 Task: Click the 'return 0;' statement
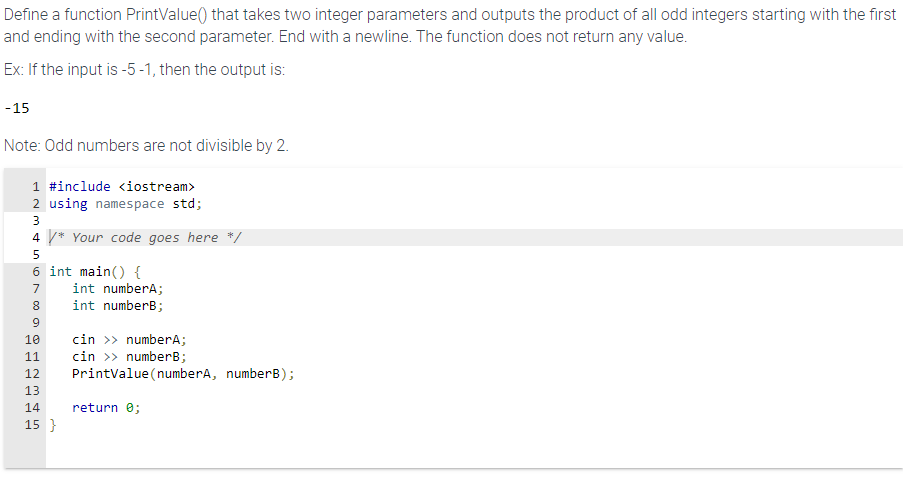pos(107,407)
